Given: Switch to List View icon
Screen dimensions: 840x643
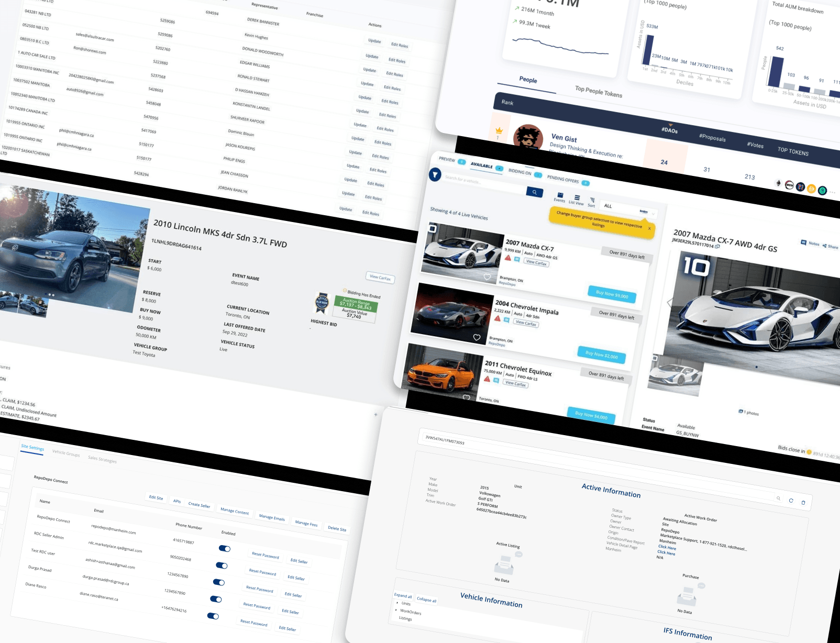Looking at the screenshot, I should (x=577, y=197).
